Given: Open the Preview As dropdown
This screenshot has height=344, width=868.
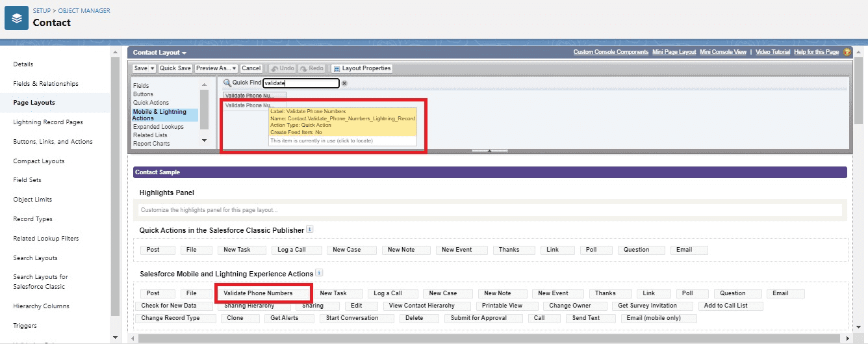Looking at the screenshot, I should (x=216, y=68).
